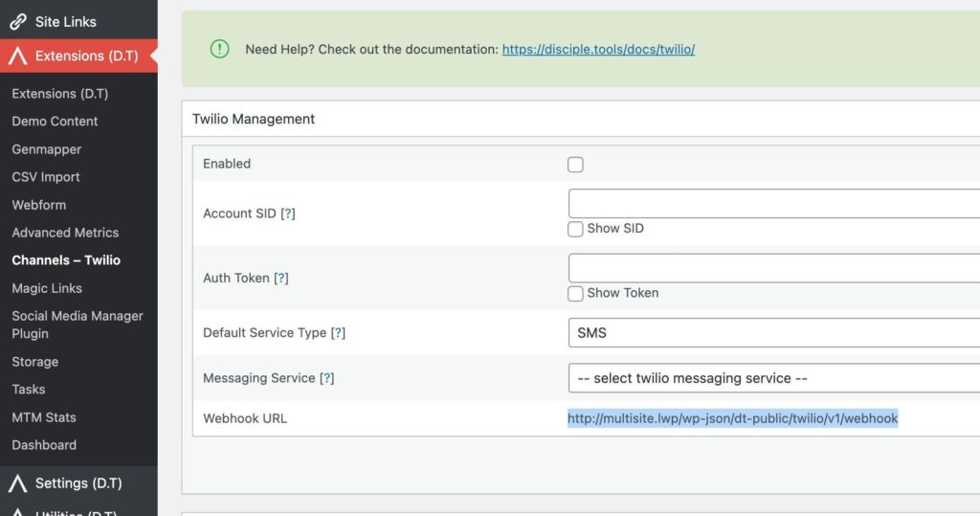This screenshot has width=980, height=516.
Task: Click the Extensions (D.T) logo icon
Action: point(17,56)
